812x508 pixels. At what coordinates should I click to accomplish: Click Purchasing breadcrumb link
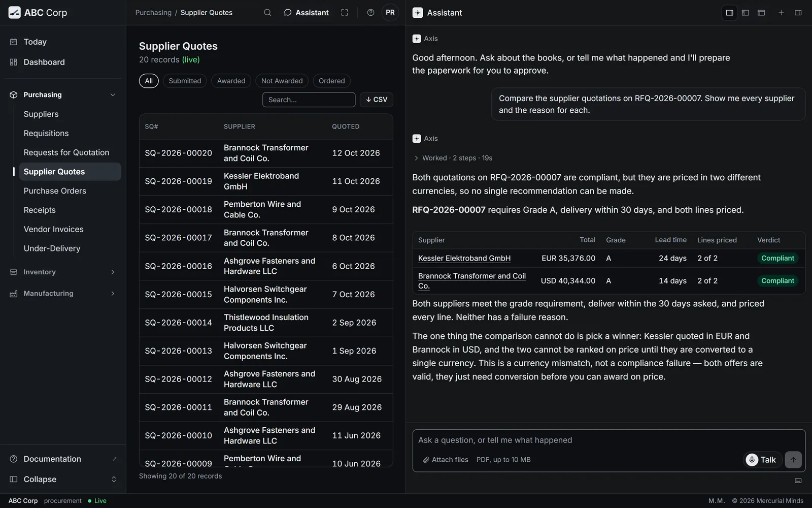153,13
